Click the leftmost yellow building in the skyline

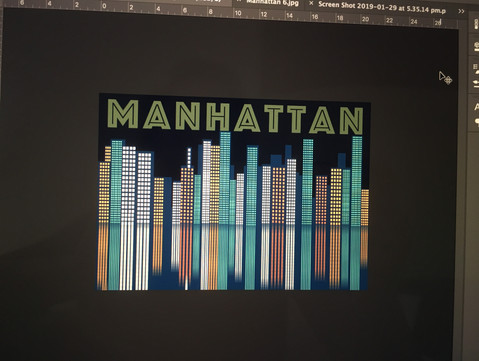[104, 192]
